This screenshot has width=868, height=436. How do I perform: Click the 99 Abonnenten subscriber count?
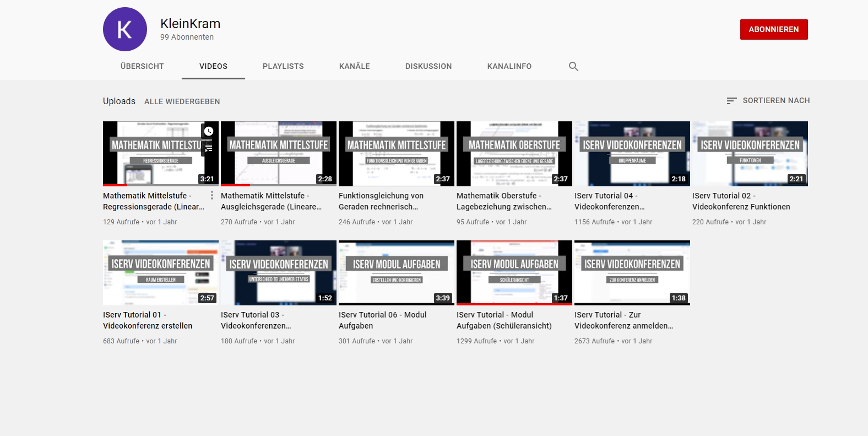[x=187, y=37]
